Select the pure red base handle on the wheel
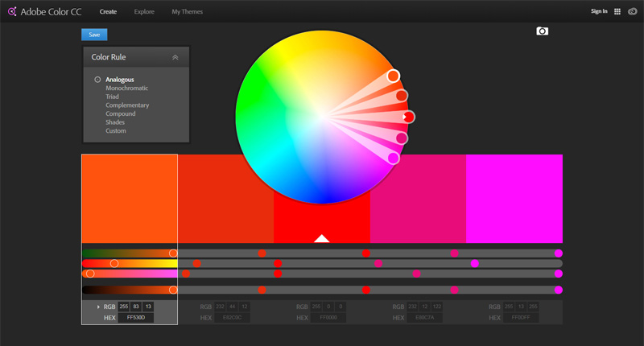Image resolution: width=644 pixels, height=346 pixels. coord(408,117)
